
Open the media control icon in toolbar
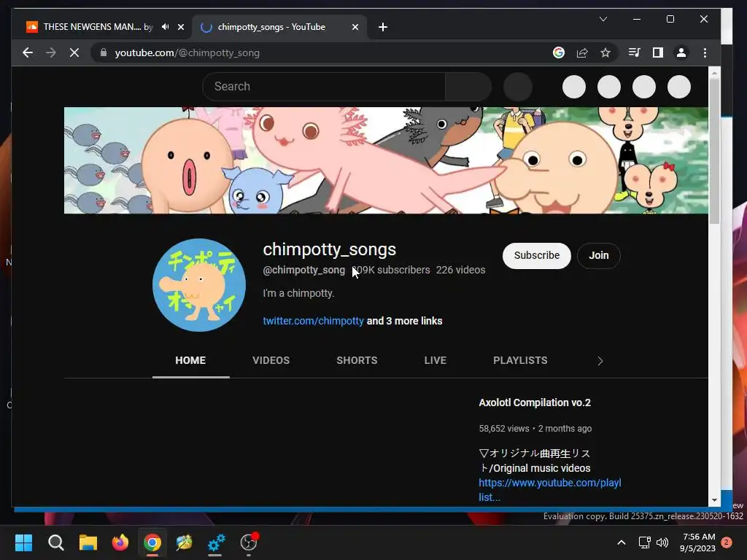click(x=635, y=52)
